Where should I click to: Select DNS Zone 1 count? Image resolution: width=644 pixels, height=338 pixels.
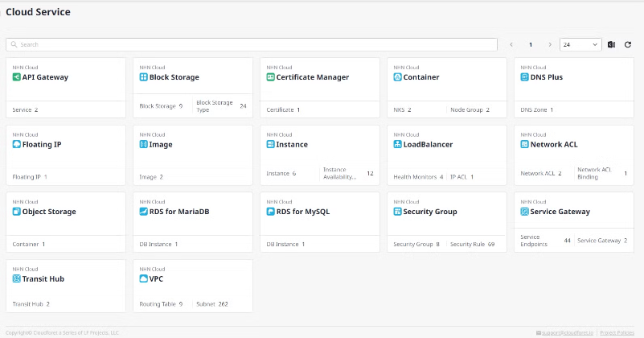pos(537,109)
